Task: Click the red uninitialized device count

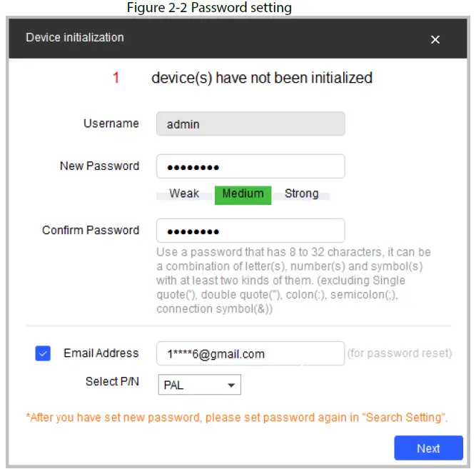Action: [116, 78]
